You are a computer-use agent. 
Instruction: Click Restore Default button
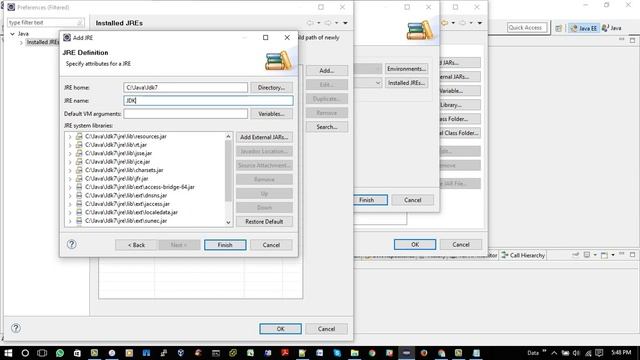click(264, 221)
